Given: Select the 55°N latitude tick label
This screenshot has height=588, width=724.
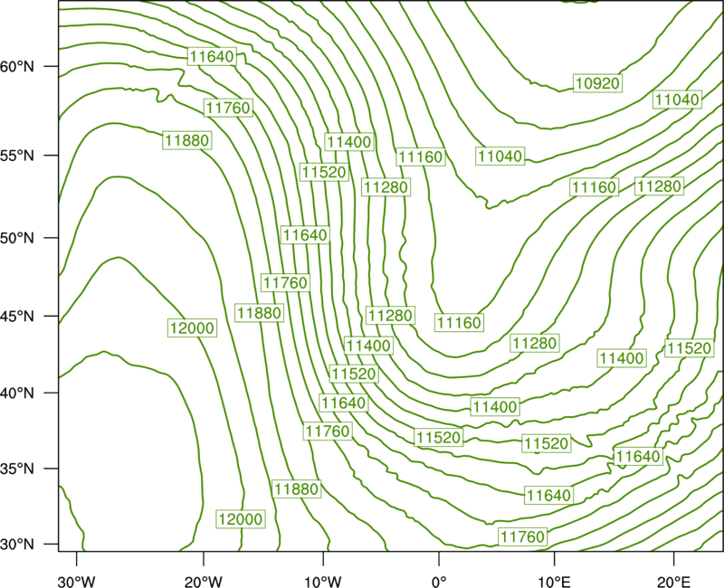Looking at the screenshot, I should click(x=17, y=156).
